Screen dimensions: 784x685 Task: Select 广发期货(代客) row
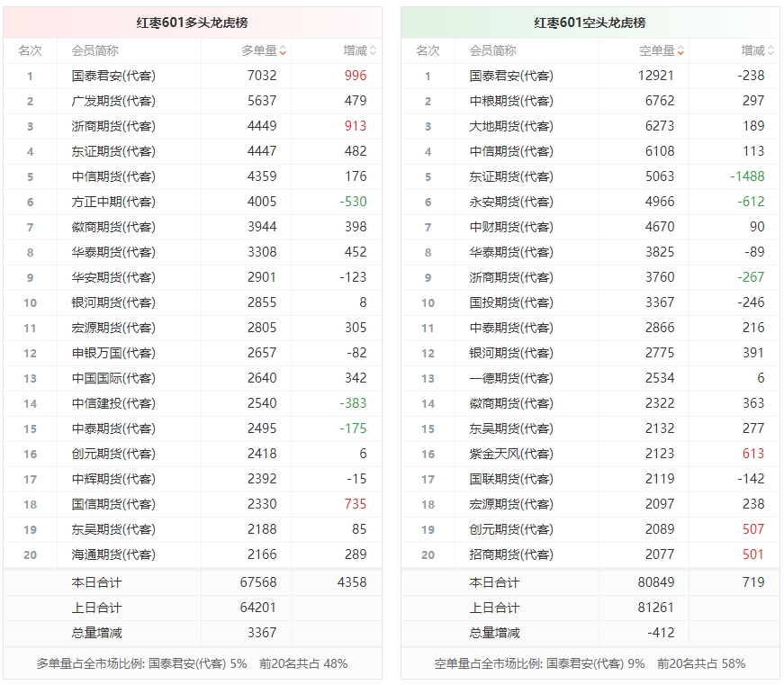193,101
